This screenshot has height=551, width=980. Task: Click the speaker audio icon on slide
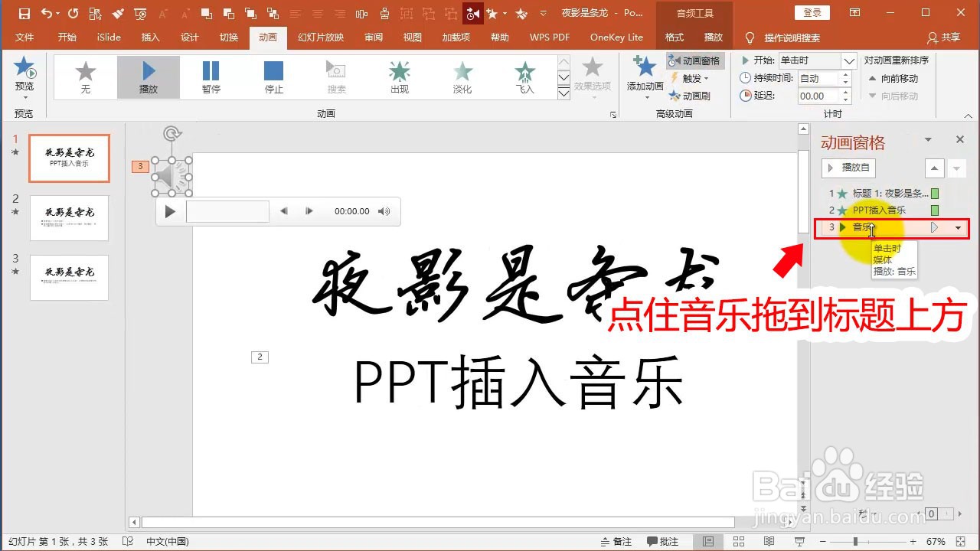[171, 177]
